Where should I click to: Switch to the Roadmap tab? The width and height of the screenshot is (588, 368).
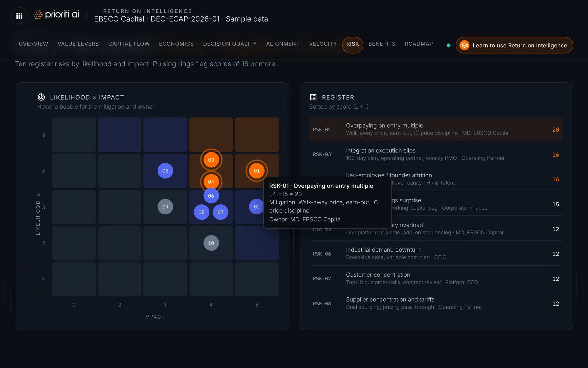(x=419, y=44)
